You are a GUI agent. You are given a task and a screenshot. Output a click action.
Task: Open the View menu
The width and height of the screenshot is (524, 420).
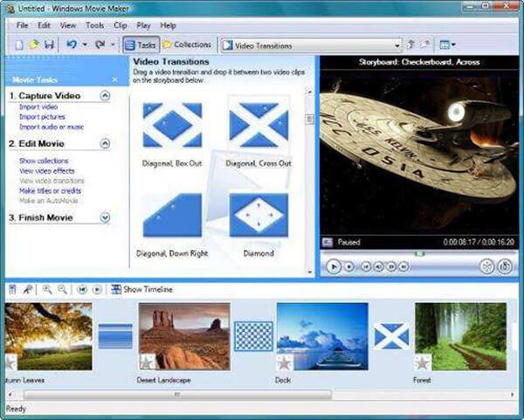(68, 25)
